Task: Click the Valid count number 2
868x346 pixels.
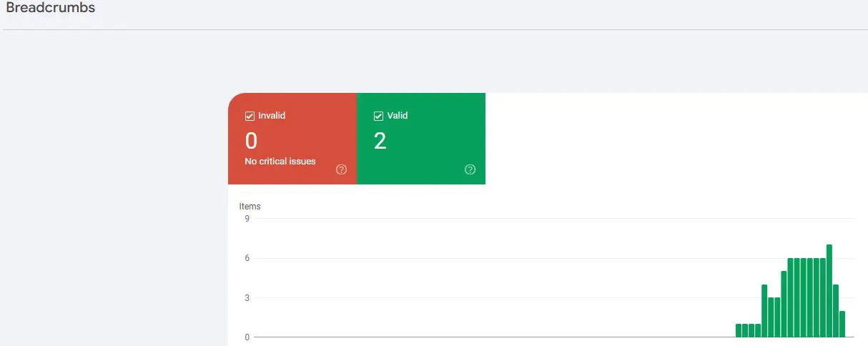Action: pyautogui.click(x=380, y=142)
